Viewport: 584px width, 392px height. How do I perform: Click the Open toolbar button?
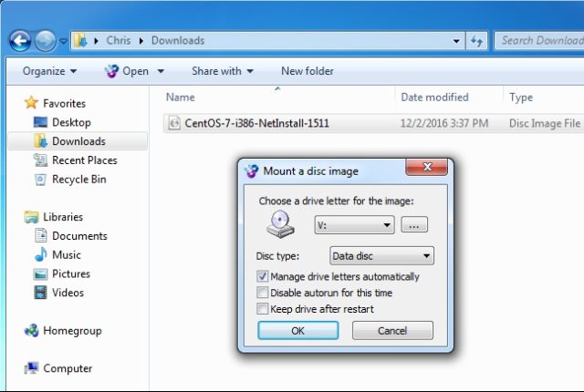pos(127,71)
